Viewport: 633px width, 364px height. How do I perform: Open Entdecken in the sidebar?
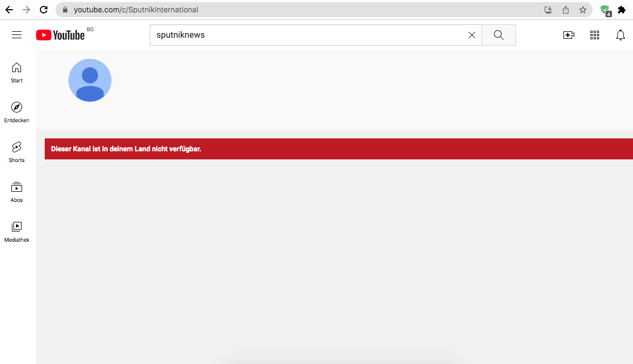click(17, 112)
